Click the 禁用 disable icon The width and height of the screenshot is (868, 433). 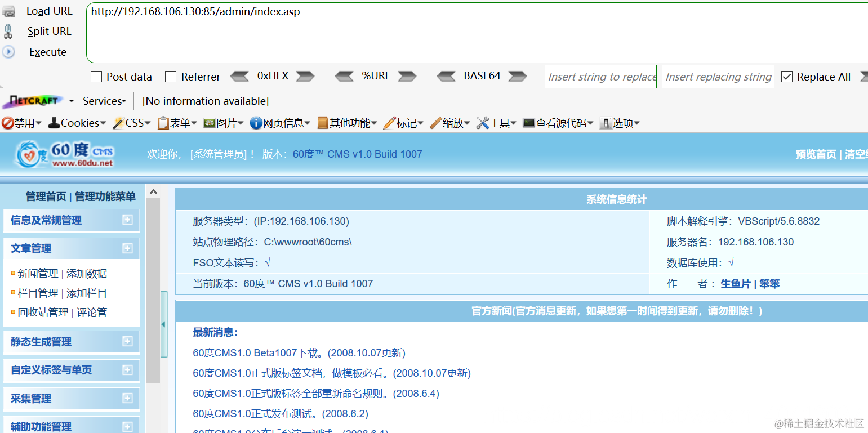pos(7,123)
